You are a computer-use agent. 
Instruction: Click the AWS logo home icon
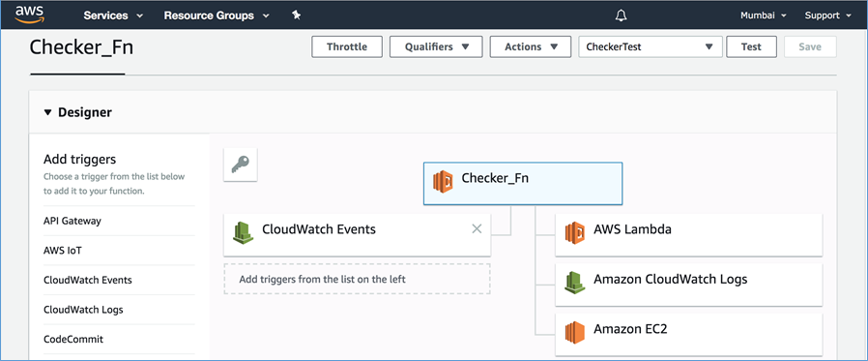[29, 15]
